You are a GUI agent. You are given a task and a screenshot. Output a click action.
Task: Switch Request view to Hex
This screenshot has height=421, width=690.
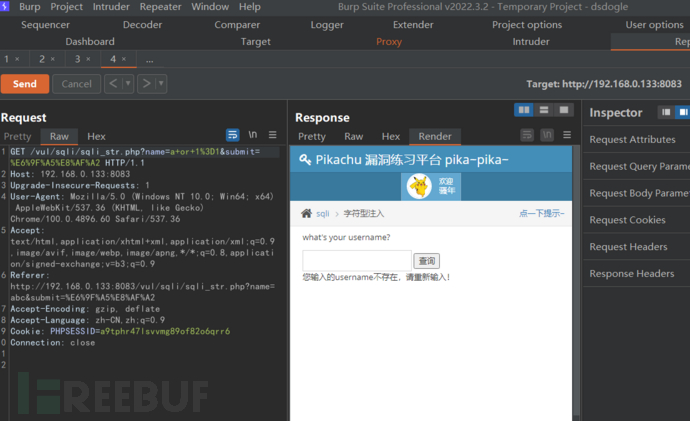coord(96,136)
